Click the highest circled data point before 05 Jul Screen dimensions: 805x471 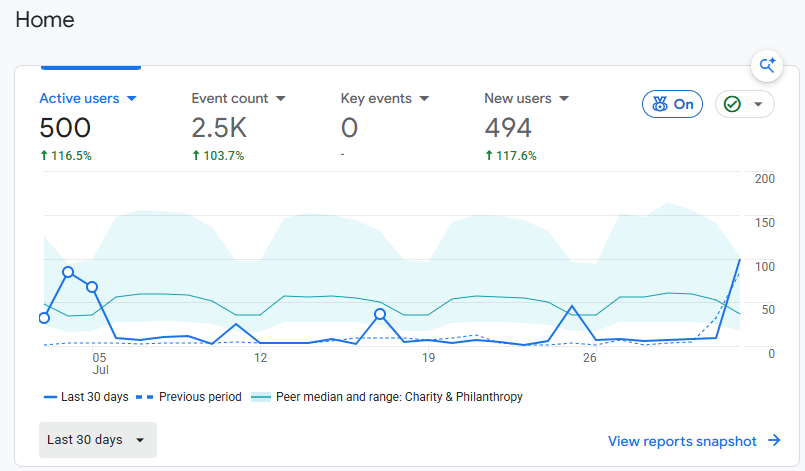click(68, 272)
